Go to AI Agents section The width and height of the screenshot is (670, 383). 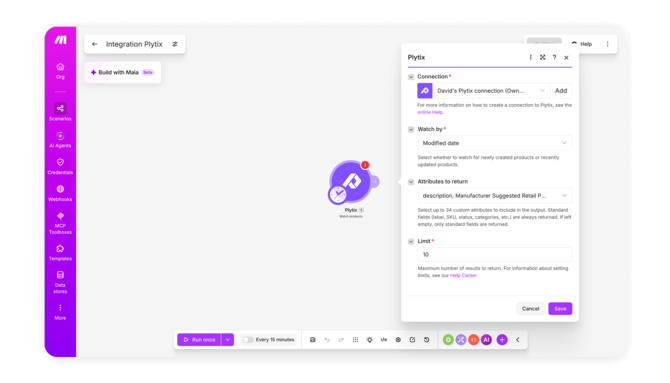[60, 140]
